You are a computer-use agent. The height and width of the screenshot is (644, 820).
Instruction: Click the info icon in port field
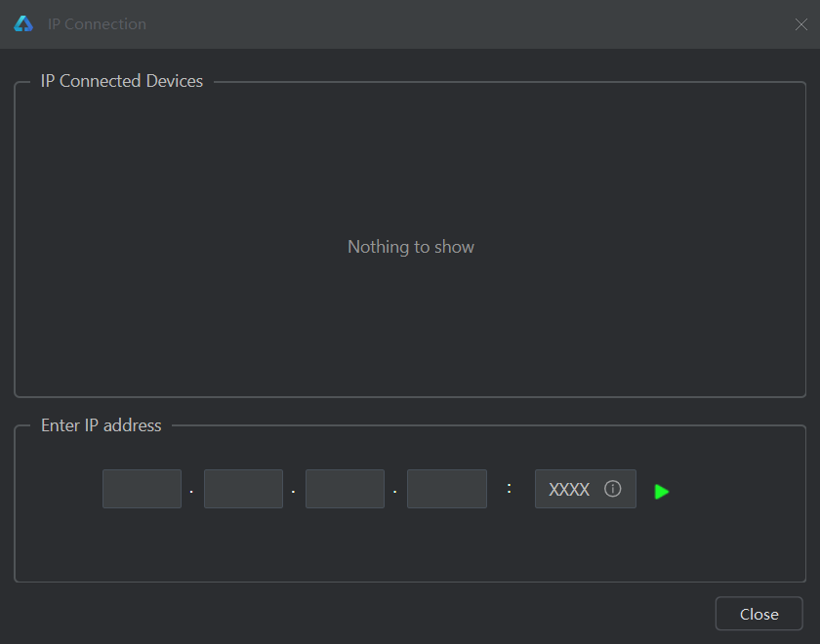coord(613,489)
